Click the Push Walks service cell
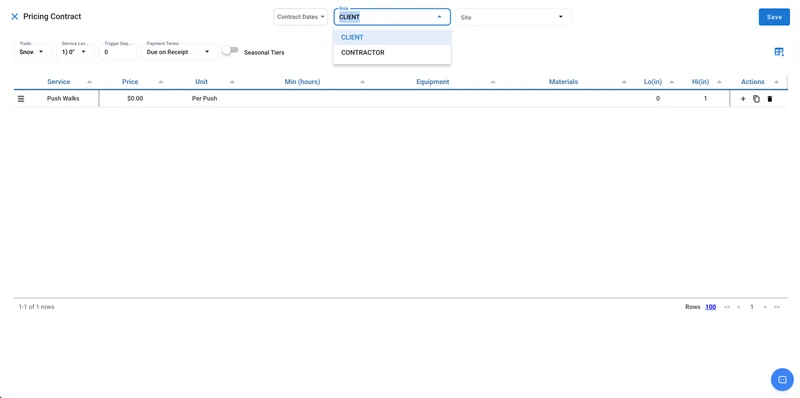This screenshot has height=398, width=800. point(63,98)
